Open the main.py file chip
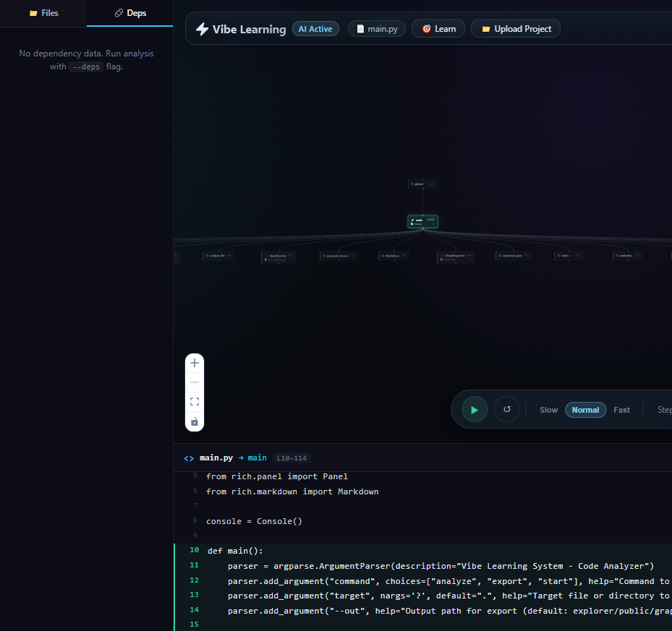This screenshot has width=672, height=631. [x=377, y=29]
